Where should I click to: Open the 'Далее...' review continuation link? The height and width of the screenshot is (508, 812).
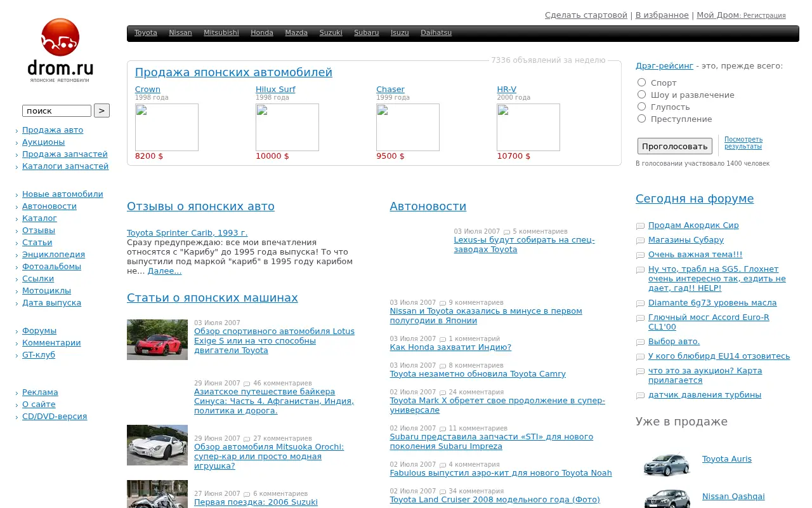pyautogui.click(x=164, y=271)
